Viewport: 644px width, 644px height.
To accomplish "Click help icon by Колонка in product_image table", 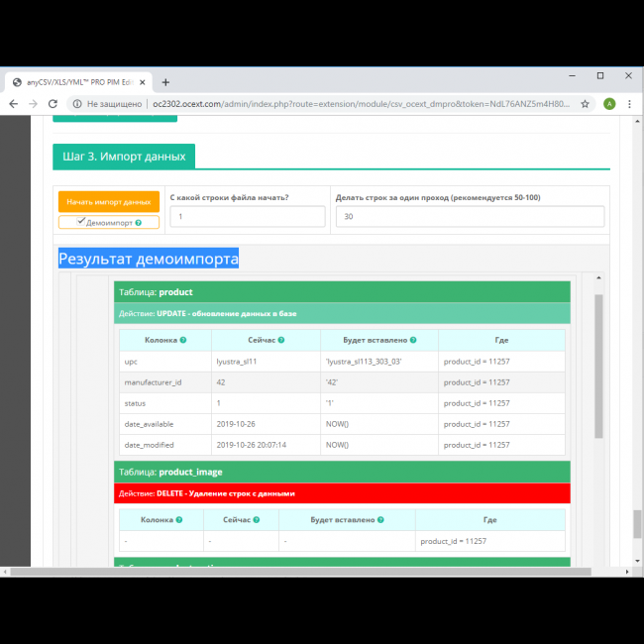I will [x=182, y=519].
